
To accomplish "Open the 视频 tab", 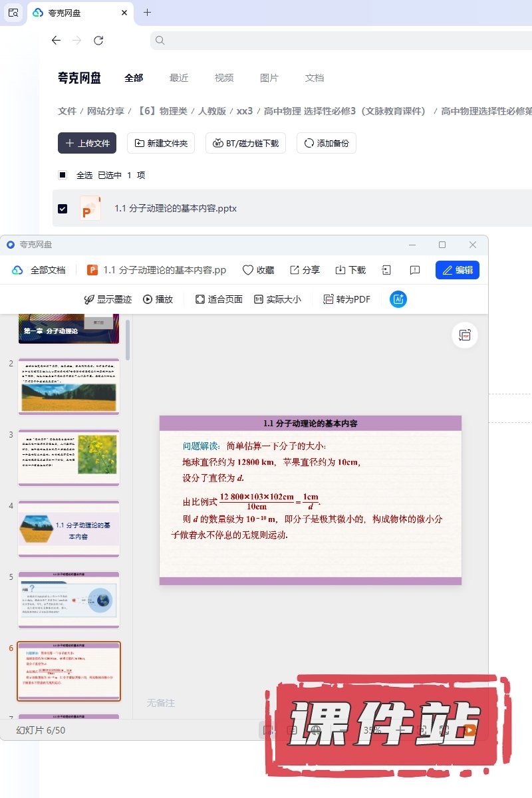I will pos(224,78).
